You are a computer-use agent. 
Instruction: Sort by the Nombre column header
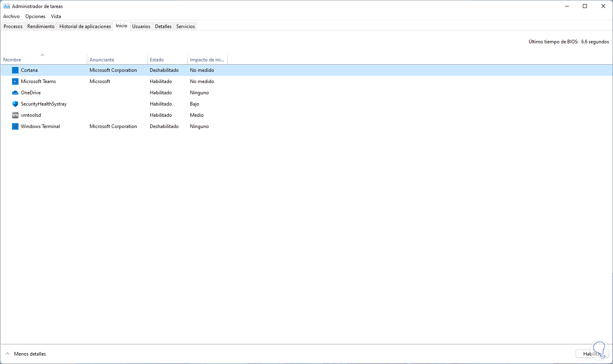(43, 59)
